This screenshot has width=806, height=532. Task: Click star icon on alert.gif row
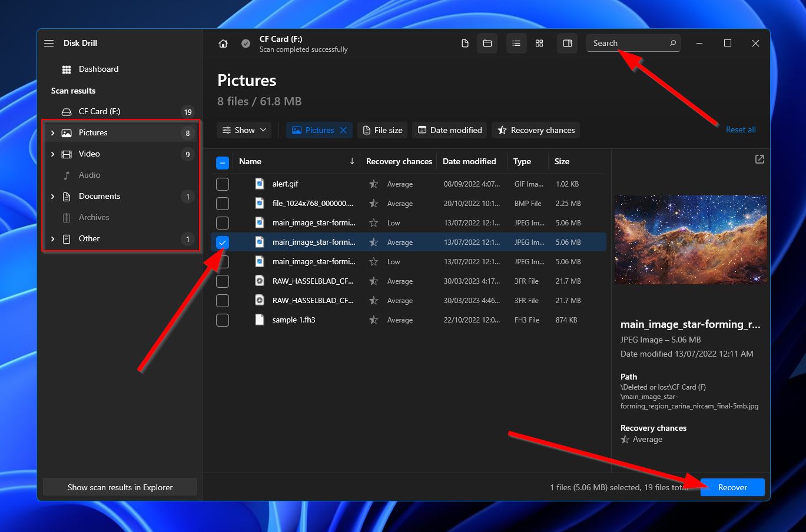pos(373,184)
